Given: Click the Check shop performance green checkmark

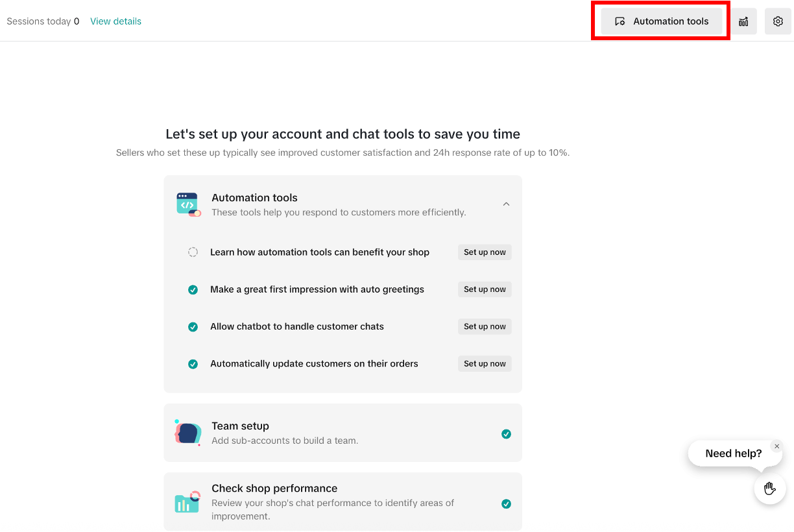Looking at the screenshot, I should click(506, 503).
